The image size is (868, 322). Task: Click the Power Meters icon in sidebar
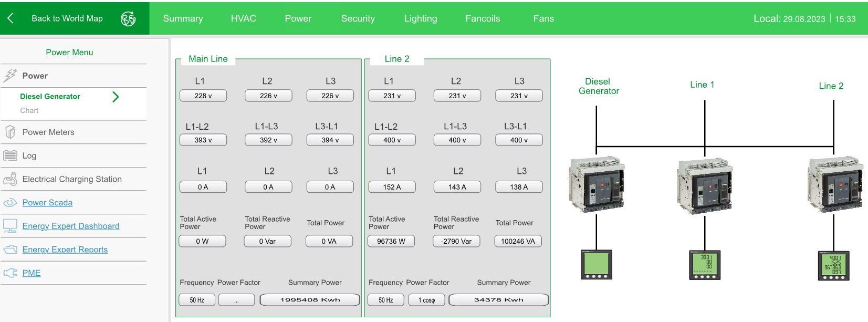pos(10,132)
